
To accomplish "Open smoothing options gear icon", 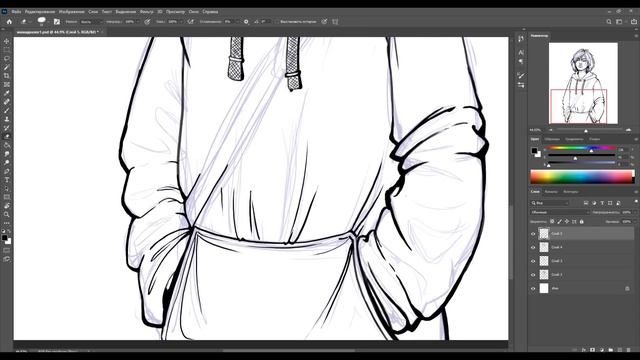I will (x=246, y=22).
